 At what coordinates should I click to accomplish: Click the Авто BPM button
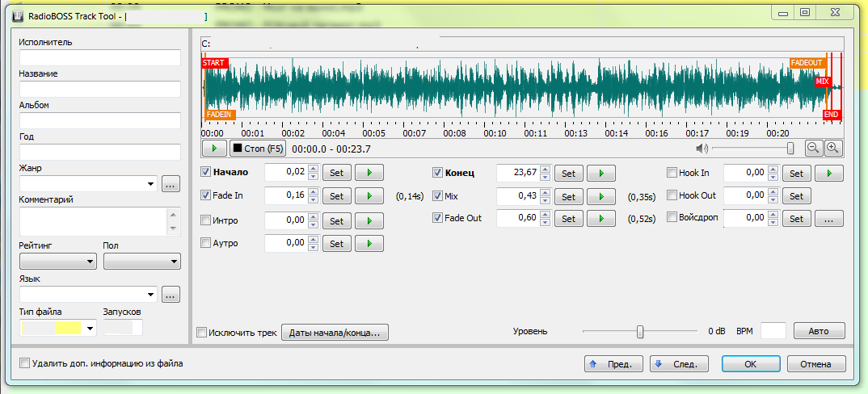[819, 331]
